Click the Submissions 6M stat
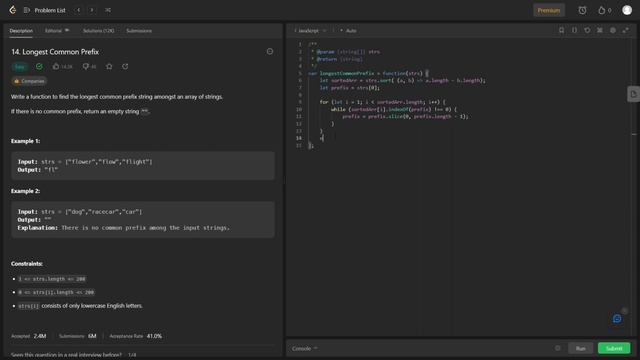Image resolution: width=640 pixels, height=360 pixels. pos(78,336)
